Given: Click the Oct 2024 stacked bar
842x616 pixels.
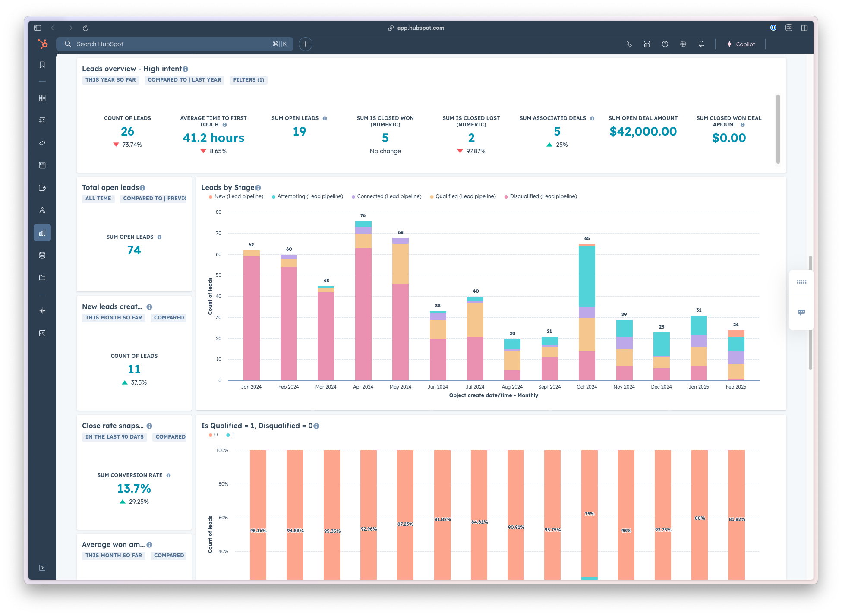Looking at the screenshot, I should click(x=587, y=312).
